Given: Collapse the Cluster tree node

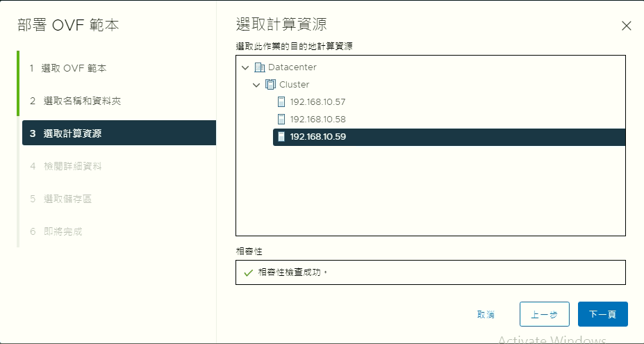Looking at the screenshot, I should coord(256,85).
